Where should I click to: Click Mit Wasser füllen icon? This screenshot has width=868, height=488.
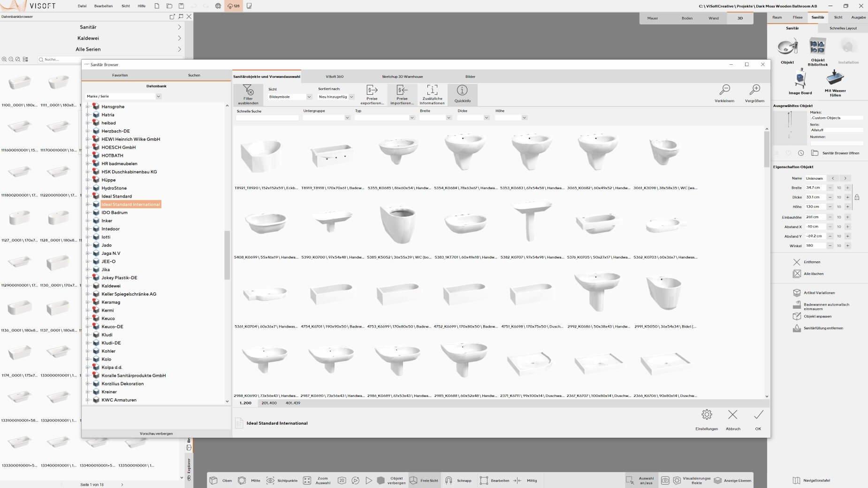[x=835, y=77]
